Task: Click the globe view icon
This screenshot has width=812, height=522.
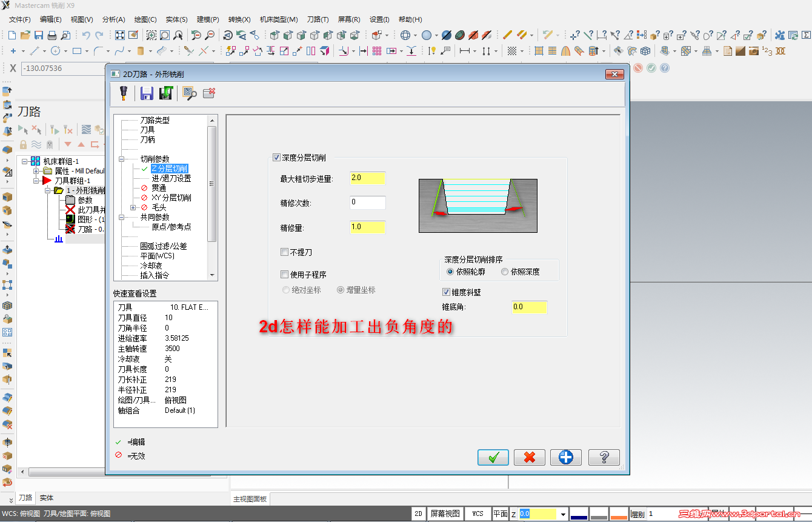Action: point(405,35)
